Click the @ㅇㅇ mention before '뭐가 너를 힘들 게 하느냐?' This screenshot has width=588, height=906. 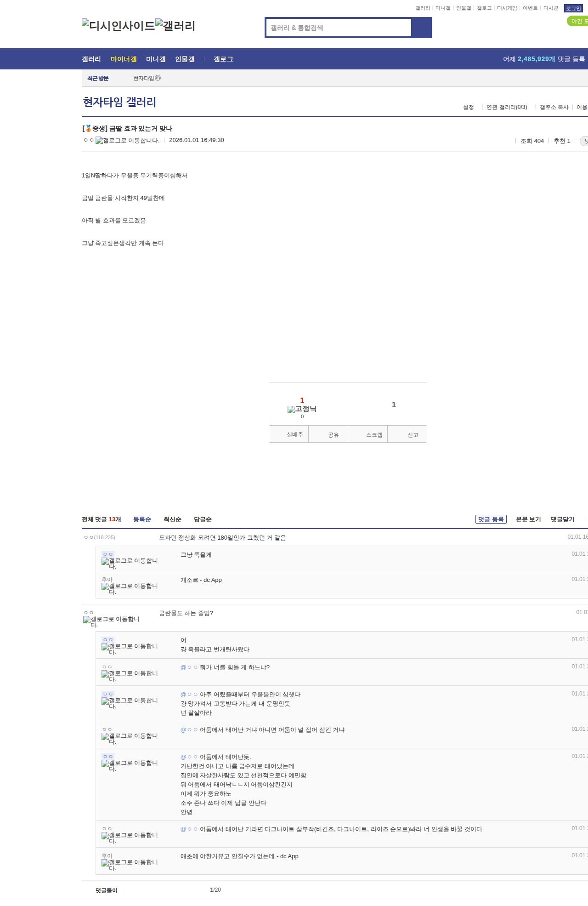click(x=189, y=667)
